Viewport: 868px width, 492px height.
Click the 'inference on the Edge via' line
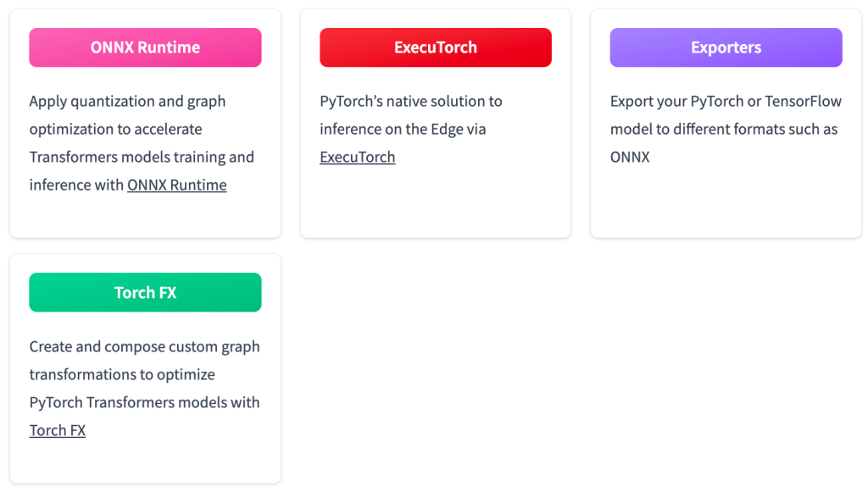tap(403, 130)
